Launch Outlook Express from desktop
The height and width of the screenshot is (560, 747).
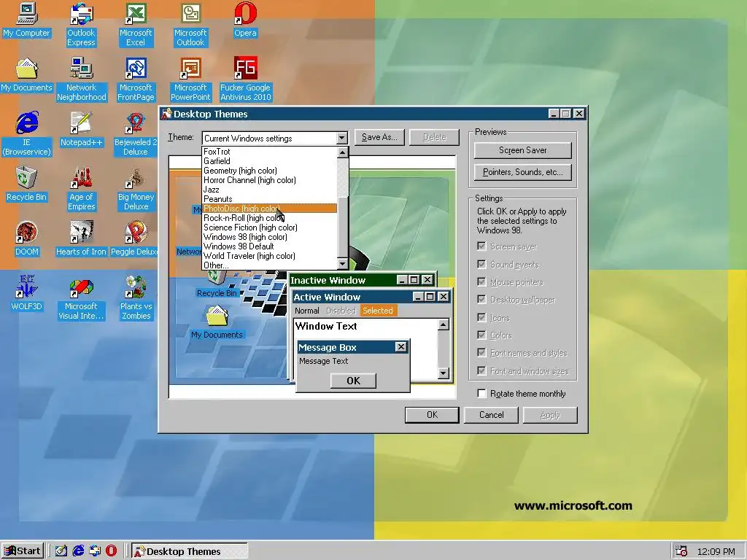click(x=81, y=25)
